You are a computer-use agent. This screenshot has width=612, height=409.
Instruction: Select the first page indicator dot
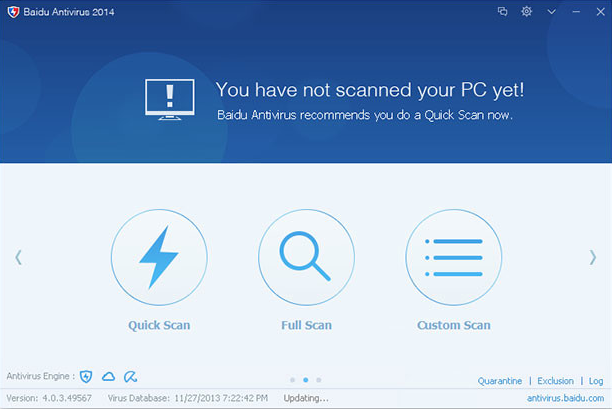[x=293, y=380]
